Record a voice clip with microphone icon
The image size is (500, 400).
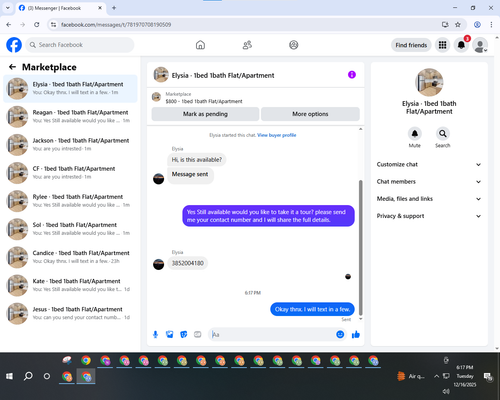(x=155, y=334)
